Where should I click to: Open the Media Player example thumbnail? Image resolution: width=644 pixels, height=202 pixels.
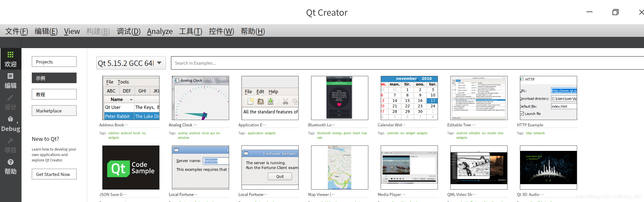[409, 168]
